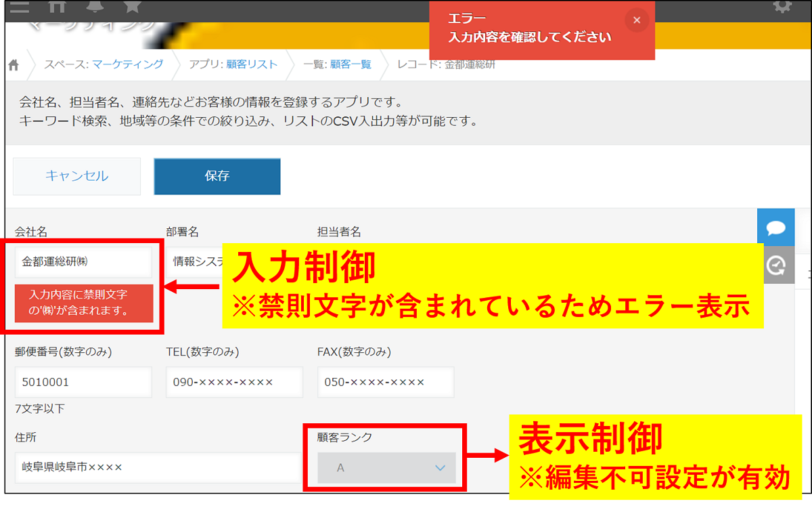Click the breadcrumb home icon
Viewport: 812px width, 512px height.
click(x=14, y=65)
